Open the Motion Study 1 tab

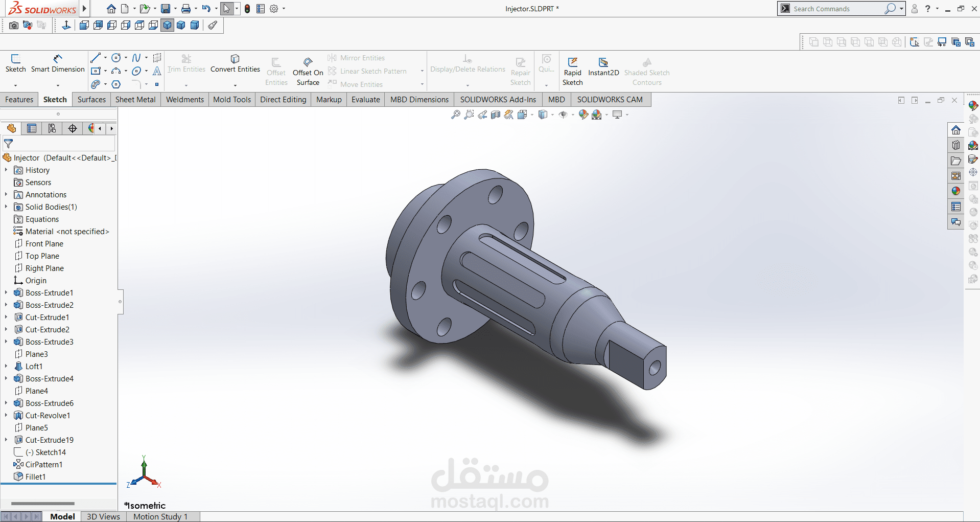coord(160,516)
